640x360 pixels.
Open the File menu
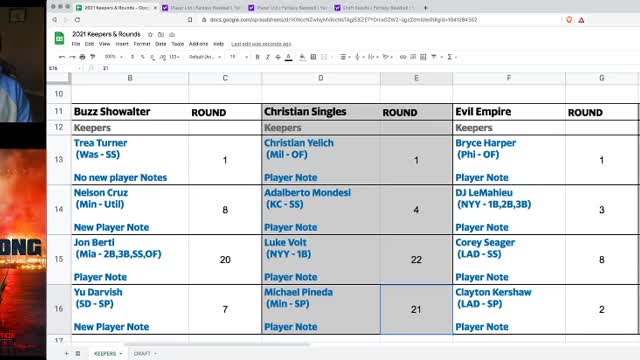76,44
